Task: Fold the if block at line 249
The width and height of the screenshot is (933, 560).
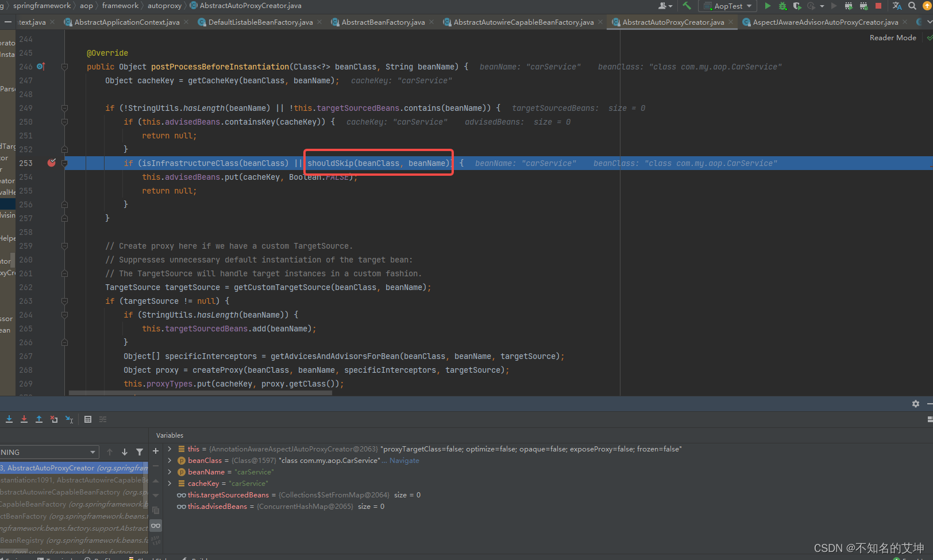Action: point(64,109)
